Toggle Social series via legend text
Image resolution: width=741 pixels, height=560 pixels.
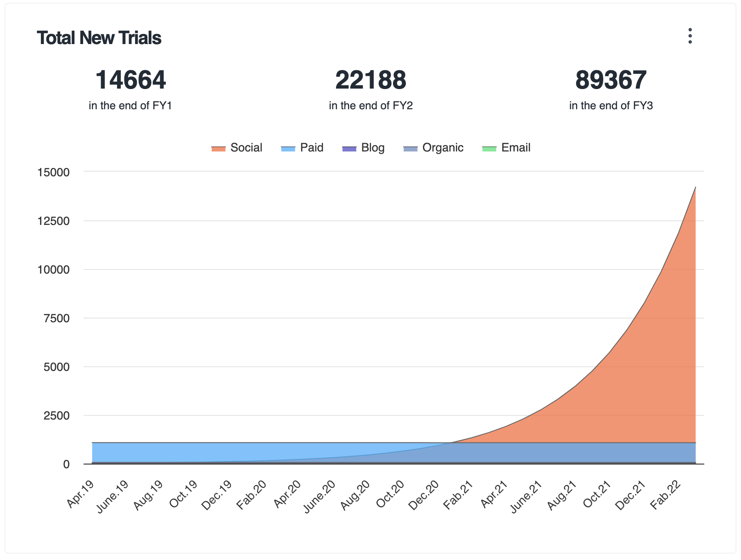pos(246,148)
